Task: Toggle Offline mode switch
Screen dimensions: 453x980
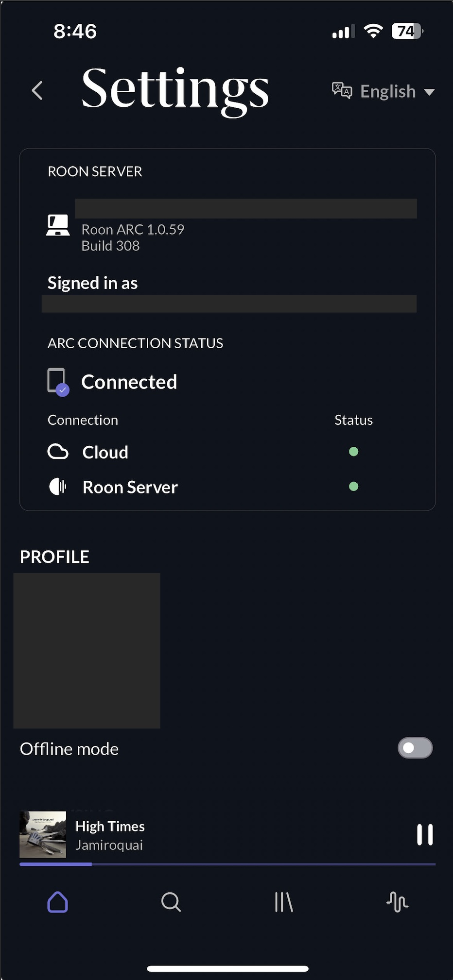Action: 415,748
